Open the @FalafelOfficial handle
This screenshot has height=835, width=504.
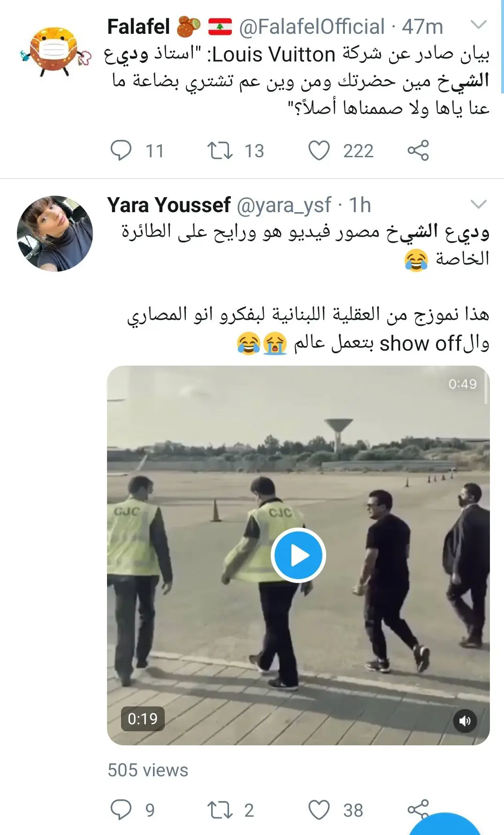click(312, 27)
